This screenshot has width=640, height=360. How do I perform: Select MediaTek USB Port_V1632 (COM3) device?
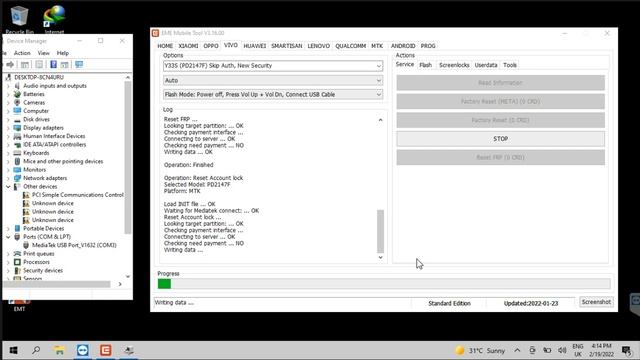pos(74,245)
